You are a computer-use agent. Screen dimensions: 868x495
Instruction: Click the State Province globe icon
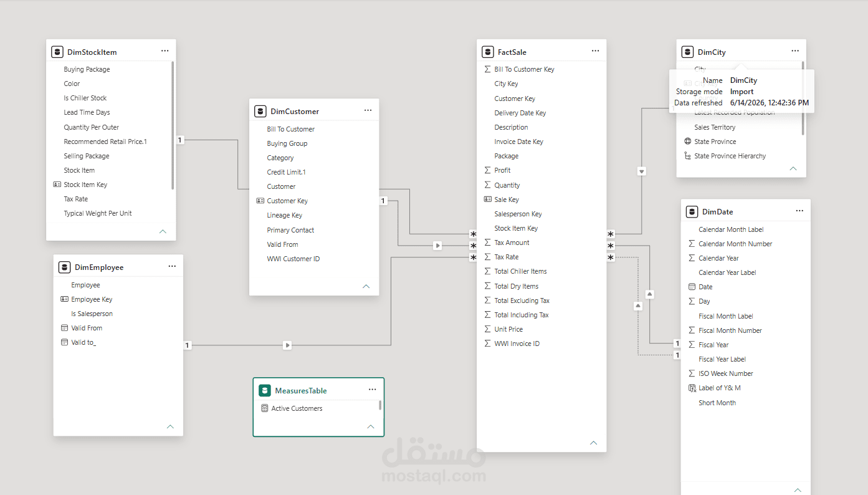click(688, 142)
